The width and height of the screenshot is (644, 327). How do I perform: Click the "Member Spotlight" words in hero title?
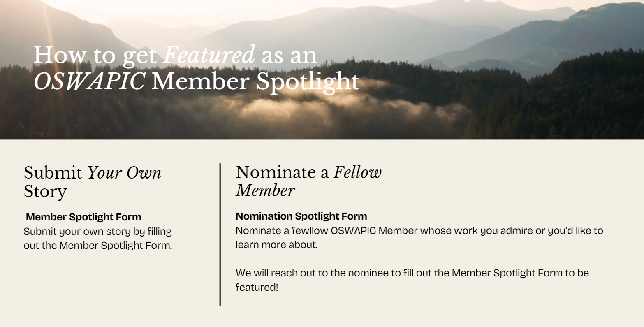pos(255,82)
